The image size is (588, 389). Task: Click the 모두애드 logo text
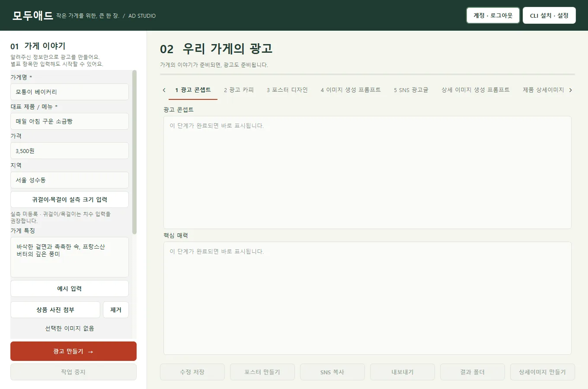(32, 16)
